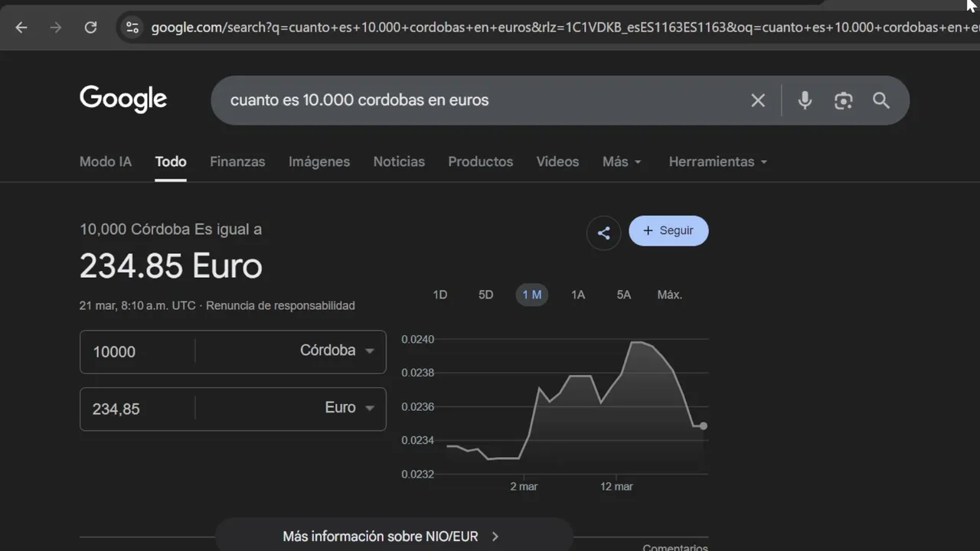
Task: Click the end data point on the chart
Action: [x=704, y=425]
